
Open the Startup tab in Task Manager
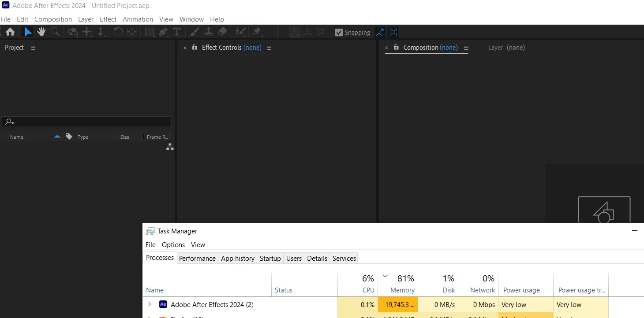(270, 259)
